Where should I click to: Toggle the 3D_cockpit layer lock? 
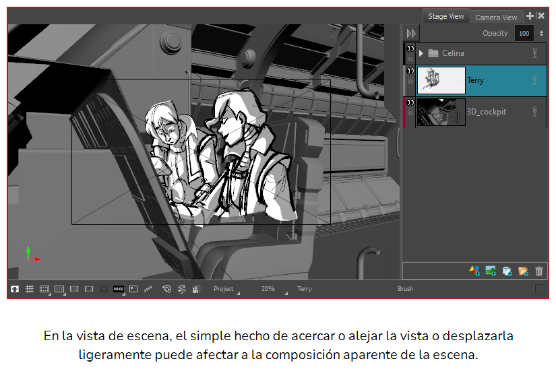tap(410, 113)
